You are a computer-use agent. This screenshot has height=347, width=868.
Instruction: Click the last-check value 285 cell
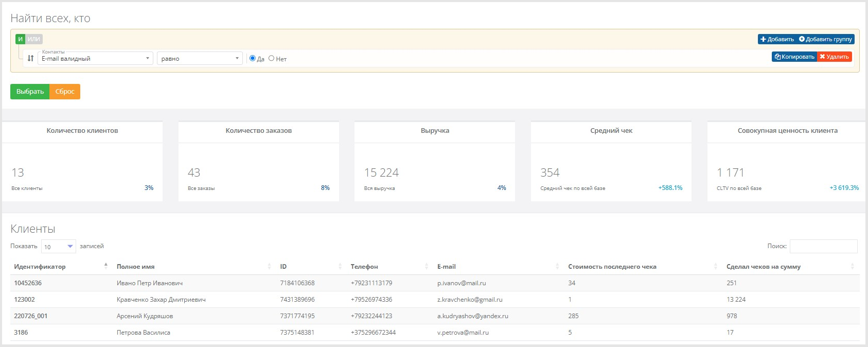point(573,316)
